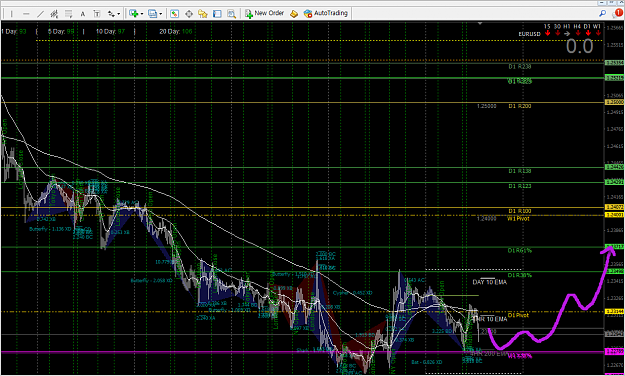This screenshot has width=625, height=376.
Task: Click the New Order button
Action: pyautogui.click(x=265, y=14)
